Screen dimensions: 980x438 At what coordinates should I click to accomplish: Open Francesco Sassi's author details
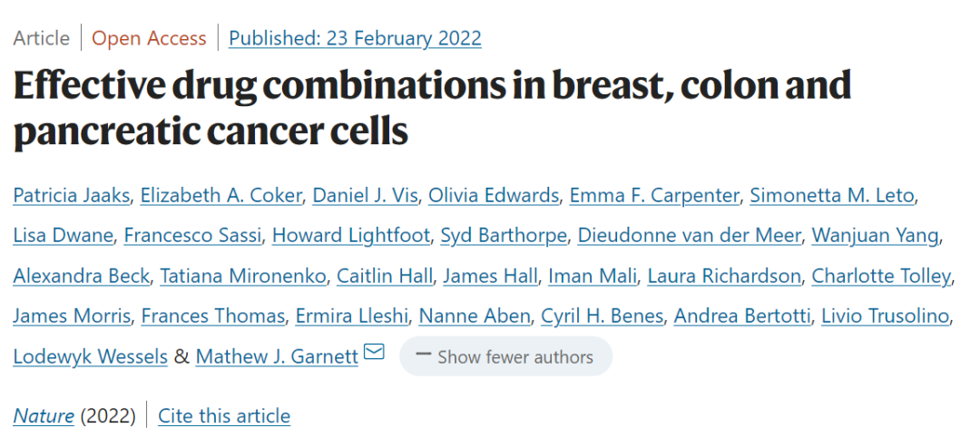pos(192,236)
